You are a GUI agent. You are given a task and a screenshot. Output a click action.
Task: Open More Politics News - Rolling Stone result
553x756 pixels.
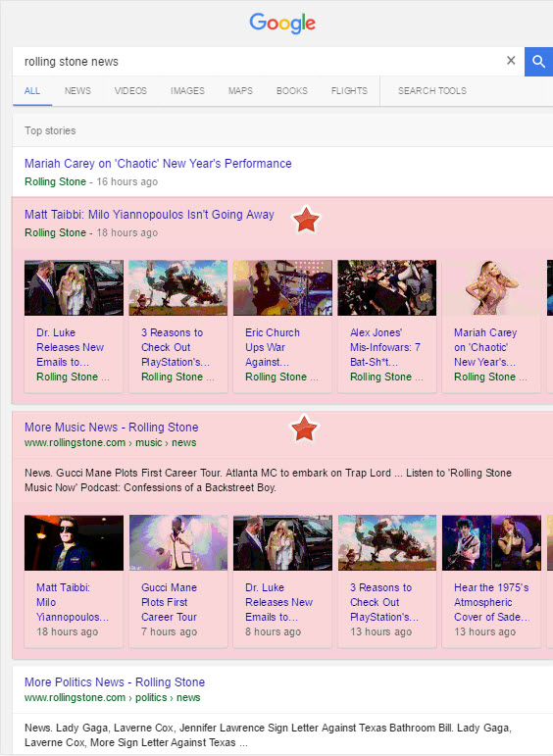point(115,682)
